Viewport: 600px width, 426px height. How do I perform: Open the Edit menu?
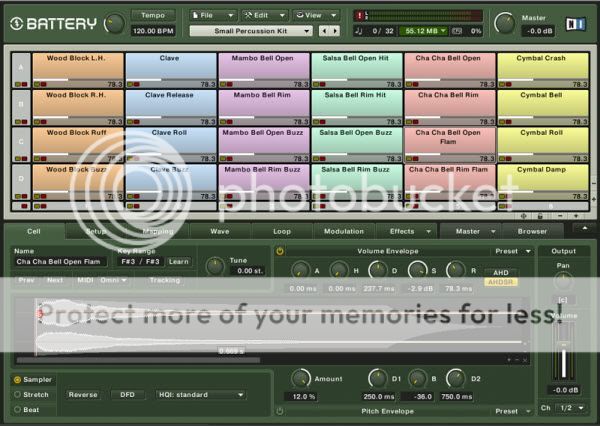click(x=265, y=15)
